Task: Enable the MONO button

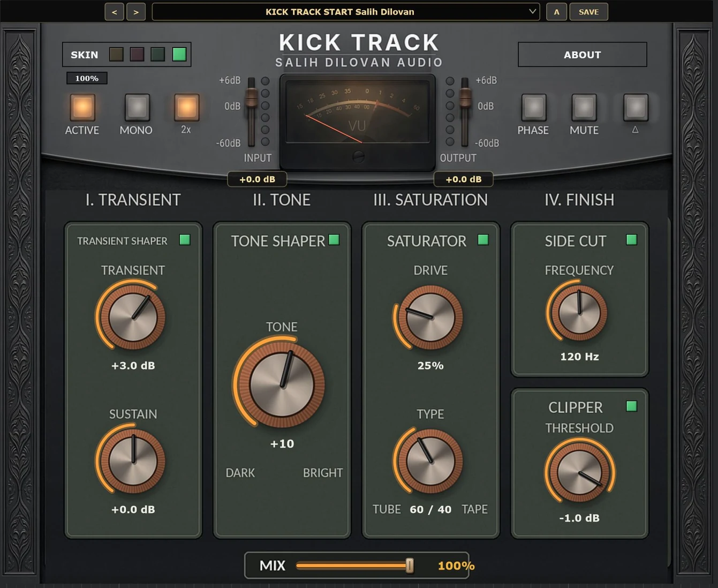Action: click(x=137, y=107)
